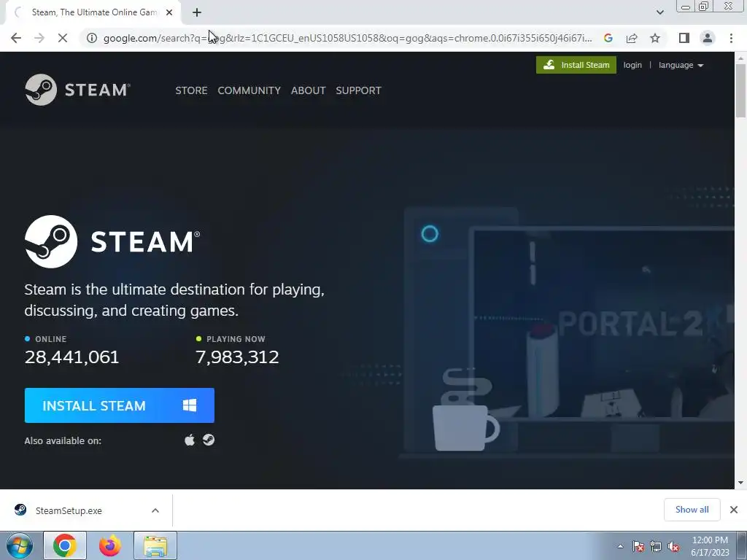
Task: Open Windows Explorer from the taskbar
Action: click(x=155, y=545)
